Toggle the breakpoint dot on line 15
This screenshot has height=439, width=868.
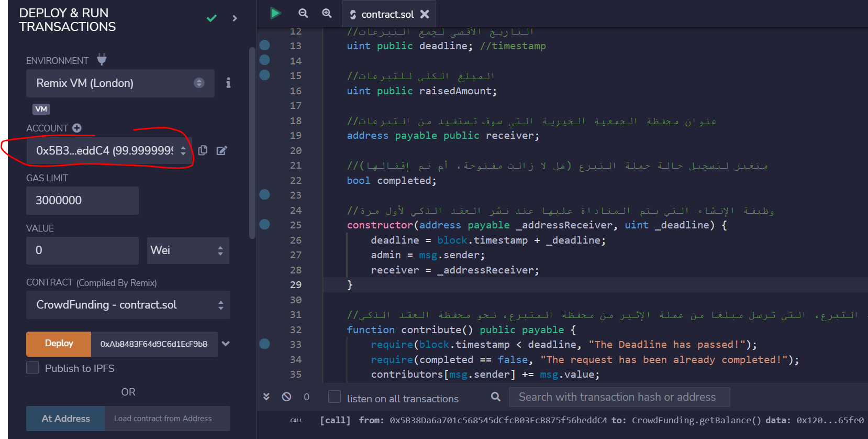tap(265, 75)
